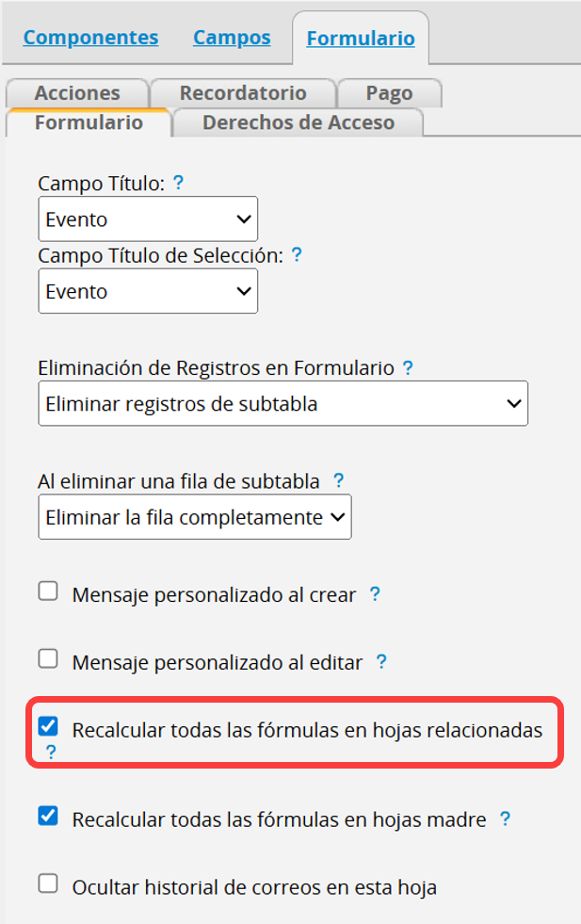Open help for Eliminación de Registros en Formulario

[408, 368]
